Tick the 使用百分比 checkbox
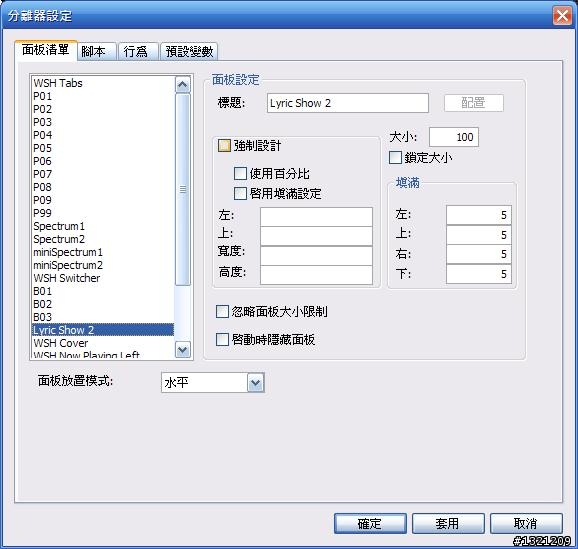The width and height of the screenshot is (578, 549). pos(240,173)
